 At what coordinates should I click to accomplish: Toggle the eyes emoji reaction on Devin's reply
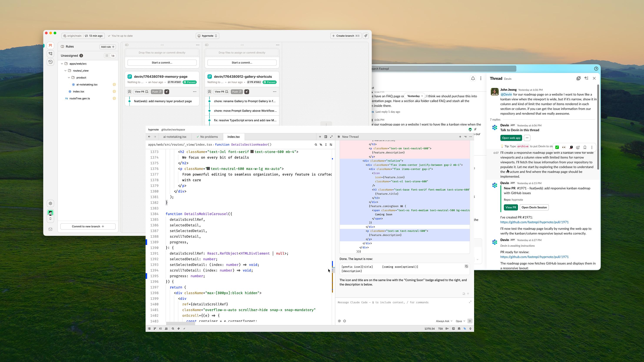(564, 147)
